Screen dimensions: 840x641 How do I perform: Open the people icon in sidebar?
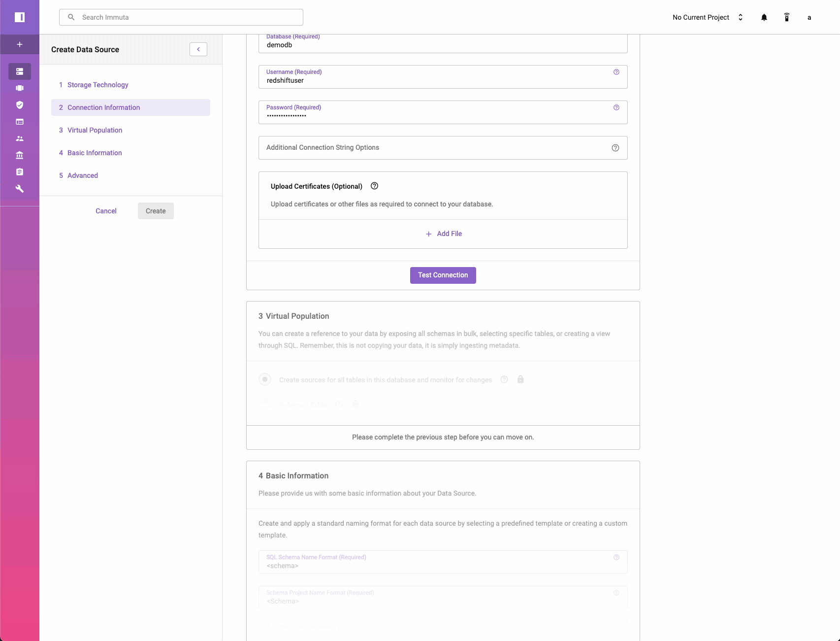point(20,138)
